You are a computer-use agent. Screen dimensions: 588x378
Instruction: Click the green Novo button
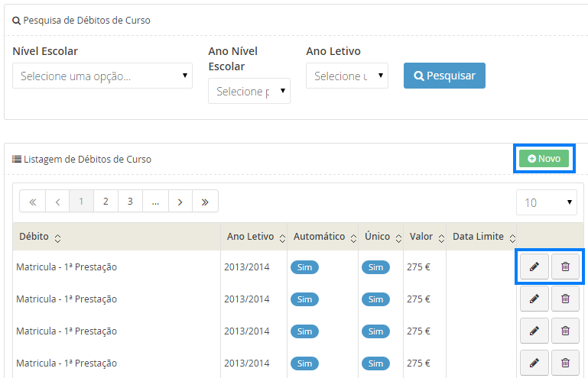click(544, 159)
